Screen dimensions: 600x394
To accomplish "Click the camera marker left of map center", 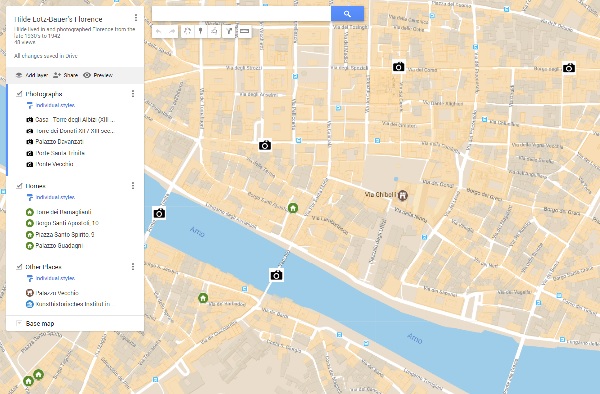I will click(x=265, y=145).
